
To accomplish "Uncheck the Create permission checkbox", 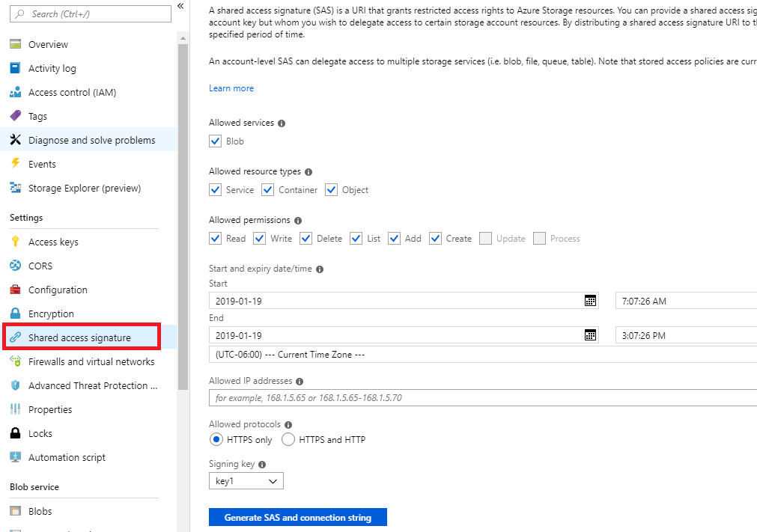I will click(x=436, y=239).
